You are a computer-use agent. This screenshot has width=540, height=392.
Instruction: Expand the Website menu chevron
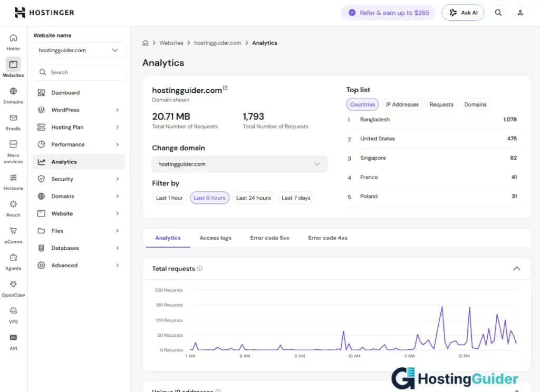point(118,213)
